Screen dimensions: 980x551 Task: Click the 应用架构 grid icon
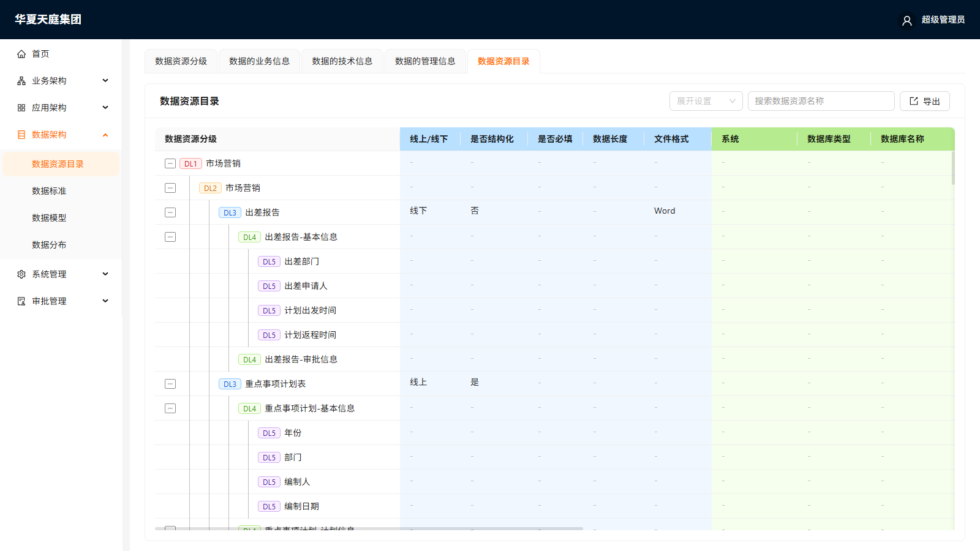point(21,108)
